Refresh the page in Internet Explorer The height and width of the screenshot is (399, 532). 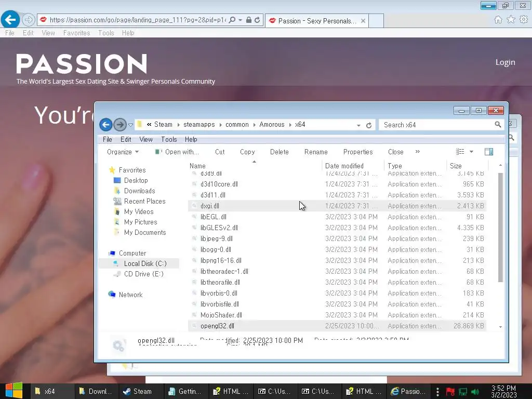point(258,20)
